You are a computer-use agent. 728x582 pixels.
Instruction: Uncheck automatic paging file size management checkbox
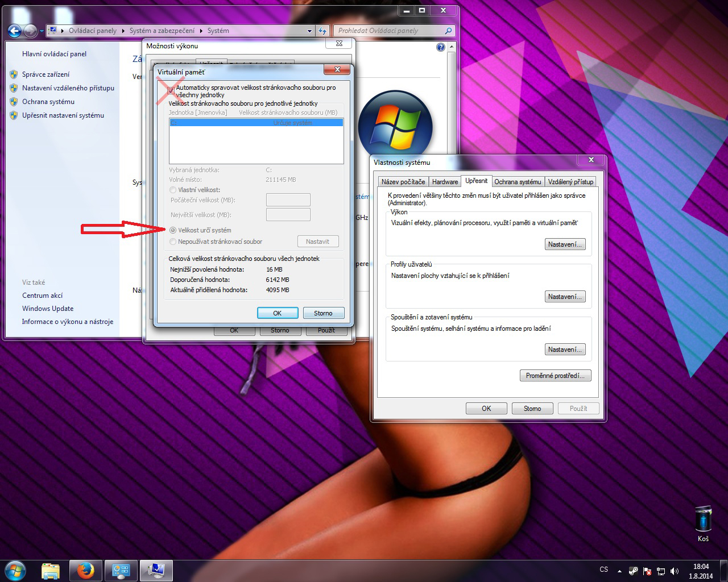(x=171, y=90)
